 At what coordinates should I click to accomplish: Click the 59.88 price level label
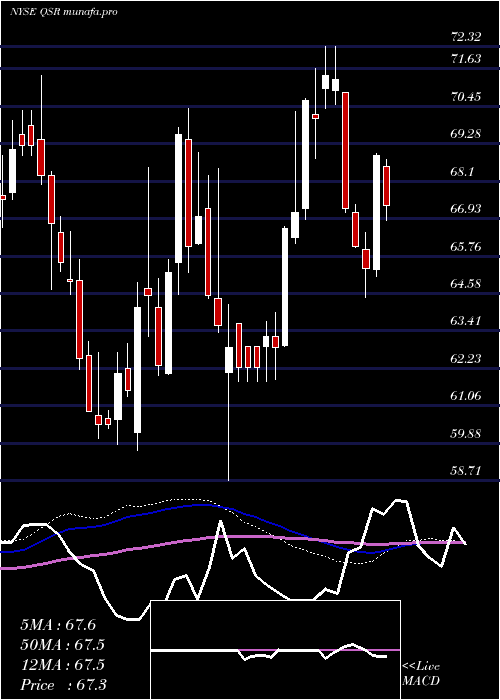(x=466, y=433)
